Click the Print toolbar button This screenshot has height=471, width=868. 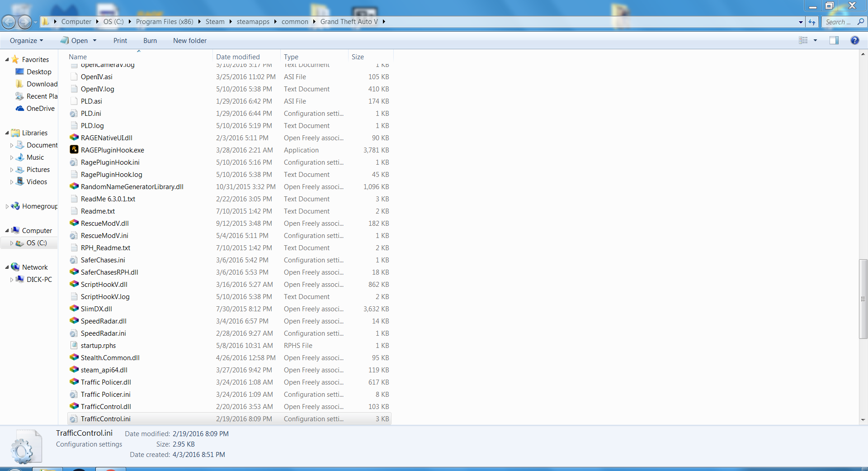click(x=120, y=40)
